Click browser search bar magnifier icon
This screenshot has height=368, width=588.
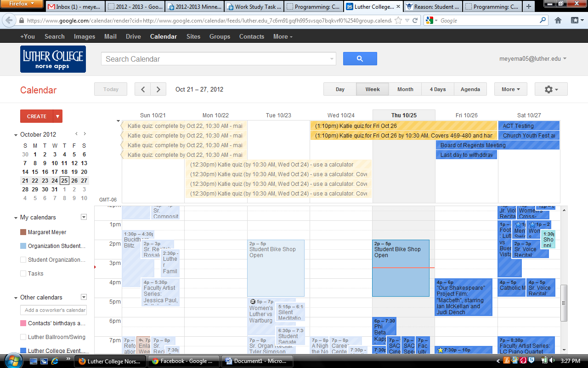click(543, 20)
